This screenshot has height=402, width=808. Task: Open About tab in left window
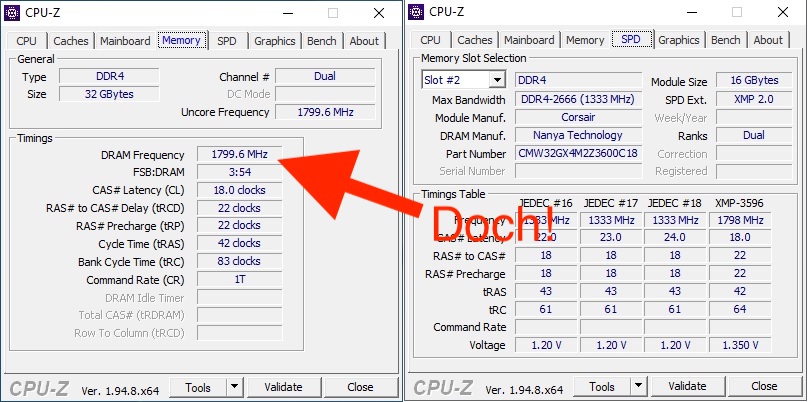[364, 41]
